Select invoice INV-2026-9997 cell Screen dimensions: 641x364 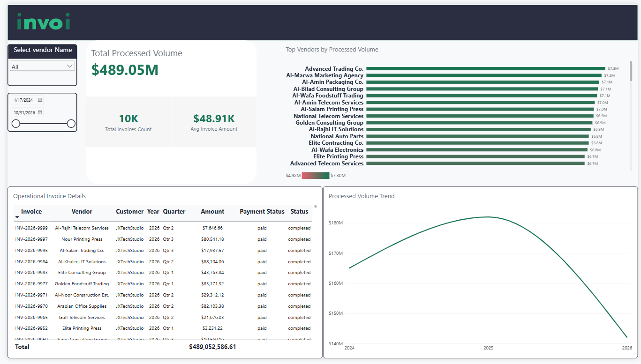pos(31,239)
